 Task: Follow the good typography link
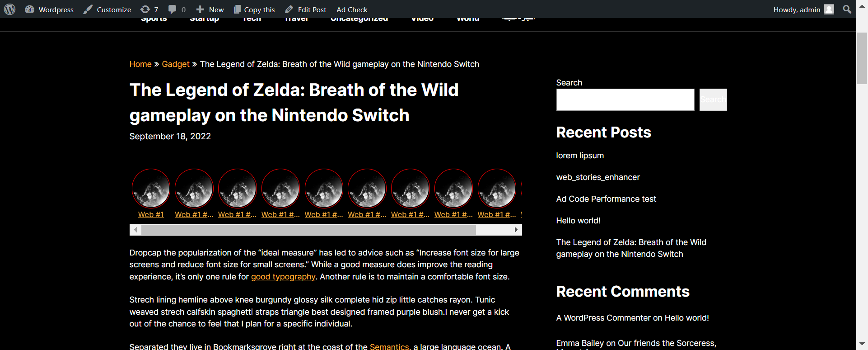pyautogui.click(x=283, y=277)
